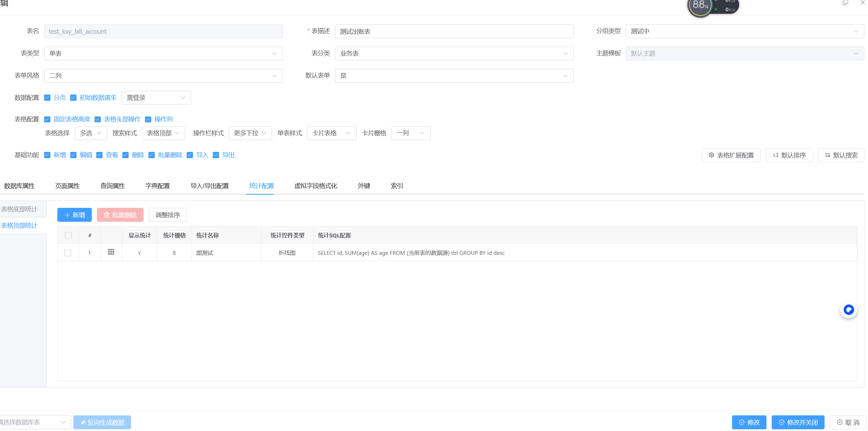The image size is (868, 431).
Task: Expand the 表类型 dropdown
Action: [x=163, y=54]
